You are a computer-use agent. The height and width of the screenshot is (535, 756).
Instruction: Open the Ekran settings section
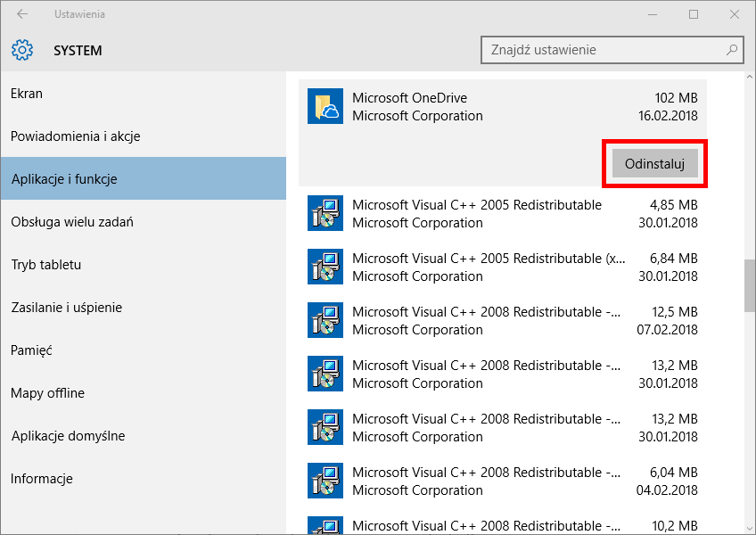point(144,93)
